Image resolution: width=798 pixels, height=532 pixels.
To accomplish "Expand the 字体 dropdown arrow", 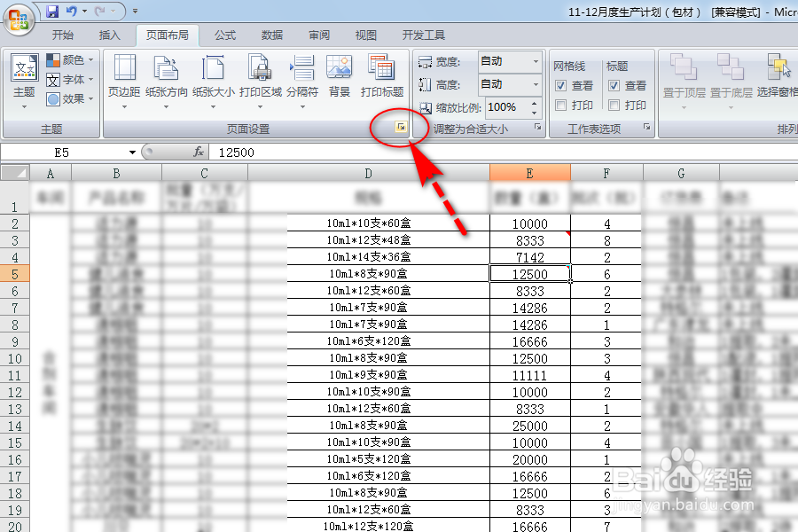I will pos(91,80).
